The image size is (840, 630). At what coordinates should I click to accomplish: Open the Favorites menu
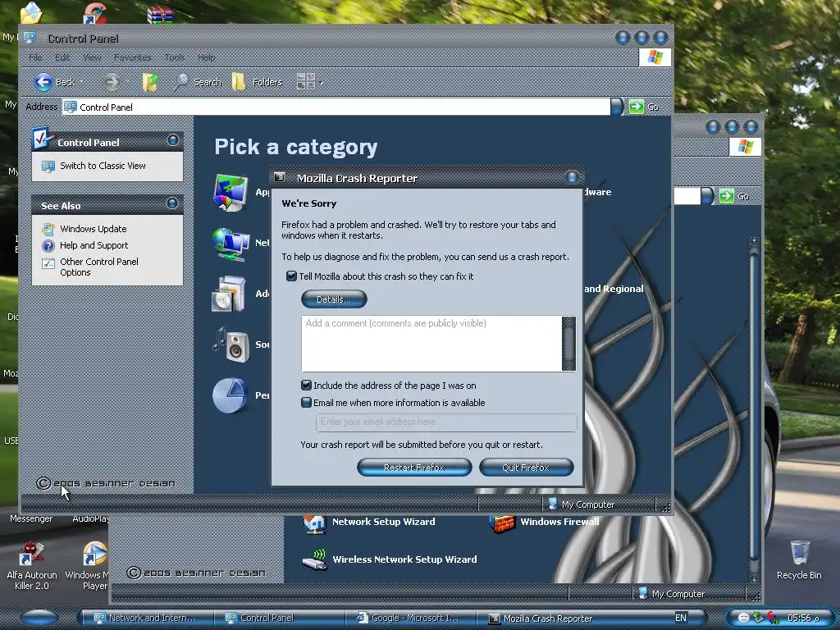[132, 57]
